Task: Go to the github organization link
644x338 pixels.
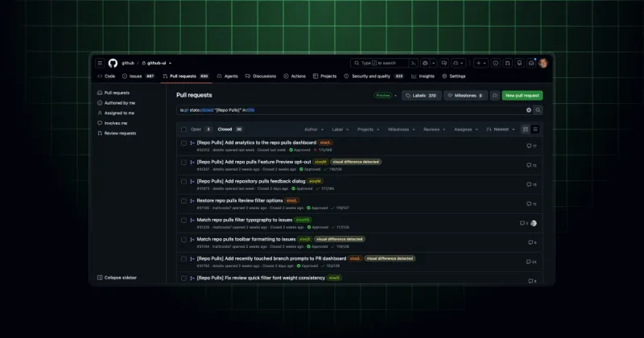Action: pos(128,64)
